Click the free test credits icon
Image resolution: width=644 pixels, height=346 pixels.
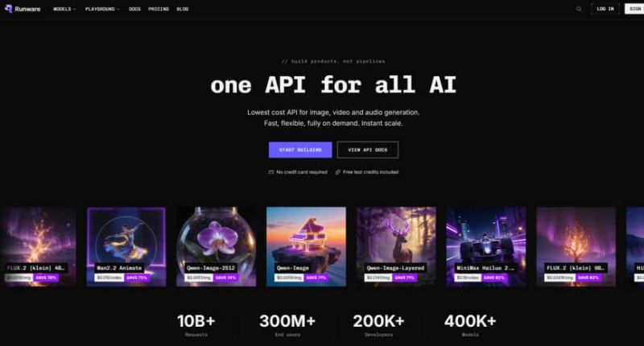(337, 172)
